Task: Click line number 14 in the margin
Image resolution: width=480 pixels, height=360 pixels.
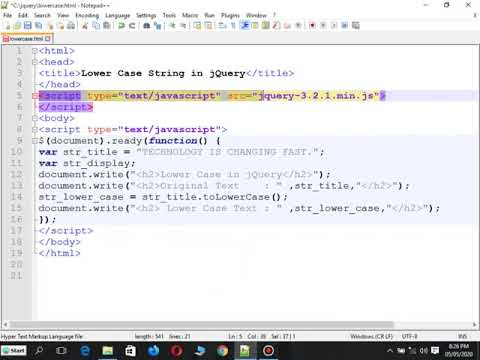Action: click(x=16, y=197)
